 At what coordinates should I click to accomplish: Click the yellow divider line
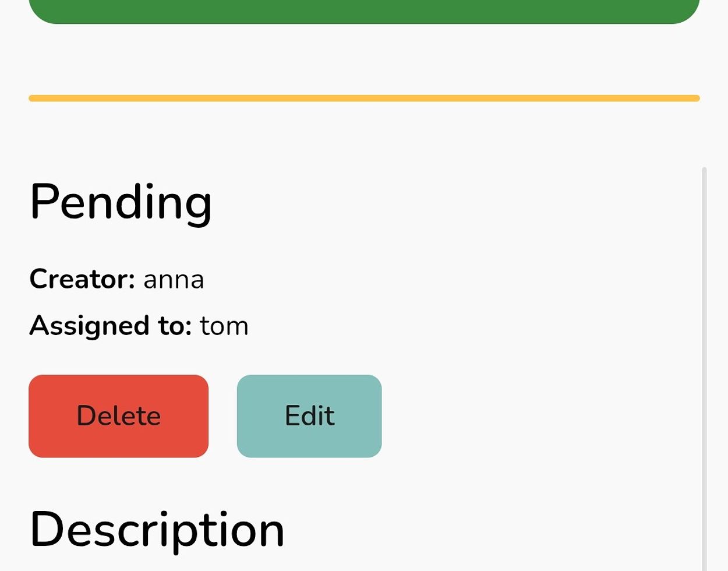[x=364, y=98]
